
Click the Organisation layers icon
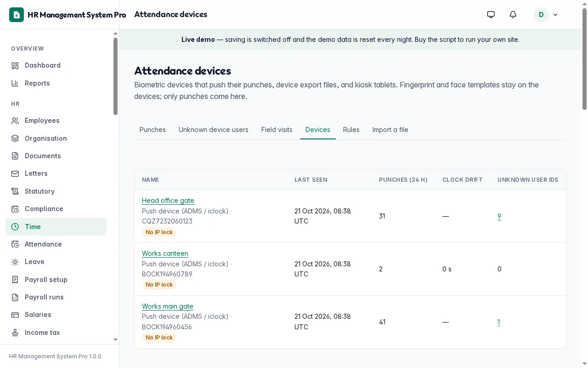pos(15,138)
